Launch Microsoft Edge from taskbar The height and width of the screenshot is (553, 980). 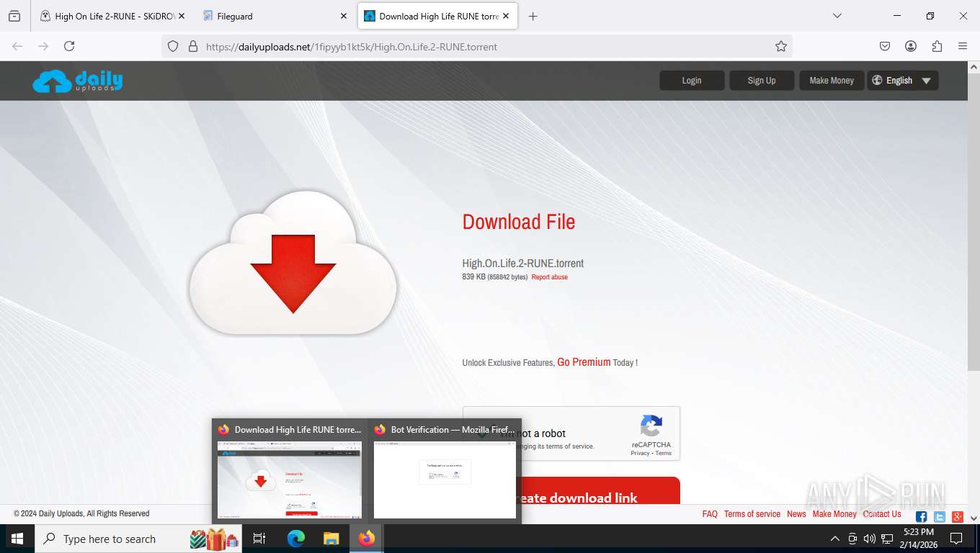coord(296,539)
